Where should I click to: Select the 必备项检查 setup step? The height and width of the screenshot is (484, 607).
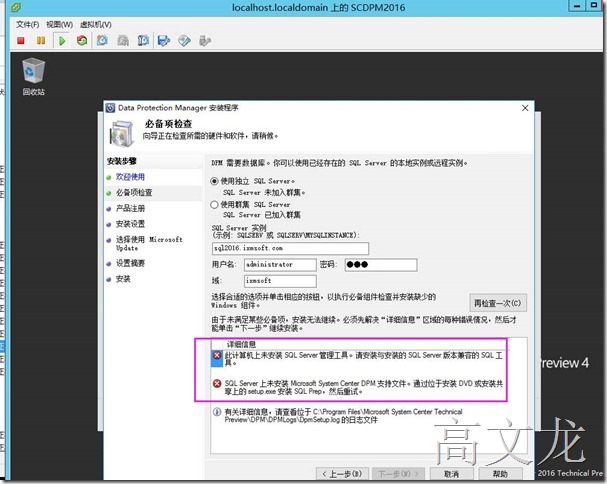tap(134, 192)
